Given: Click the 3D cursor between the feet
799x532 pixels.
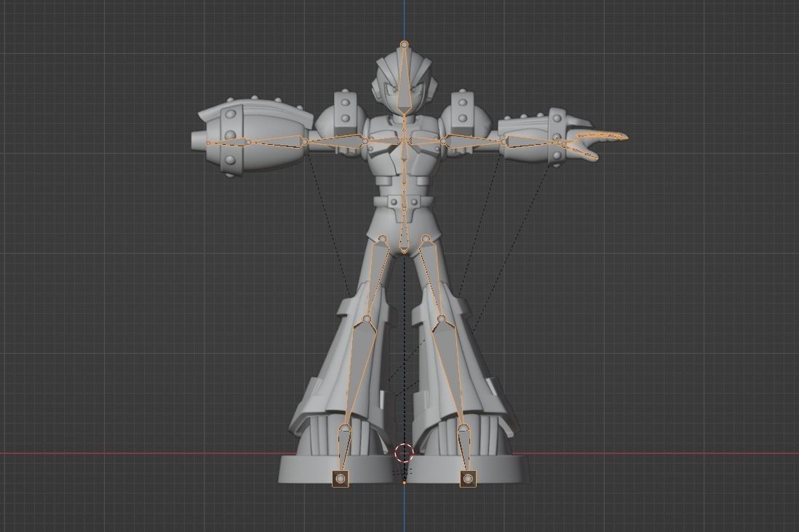Looking at the screenshot, I should (x=404, y=452).
